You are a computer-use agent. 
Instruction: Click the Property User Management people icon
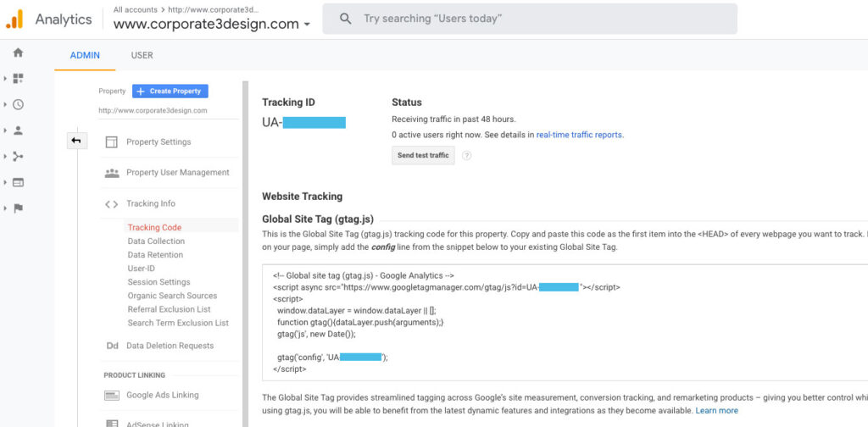pyautogui.click(x=111, y=173)
